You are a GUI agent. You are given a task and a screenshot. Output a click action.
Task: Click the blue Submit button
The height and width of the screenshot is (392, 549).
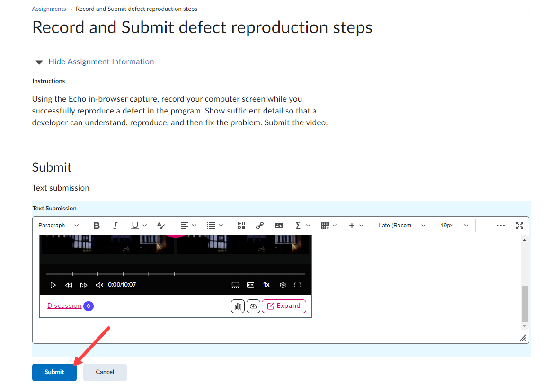pos(54,372)
